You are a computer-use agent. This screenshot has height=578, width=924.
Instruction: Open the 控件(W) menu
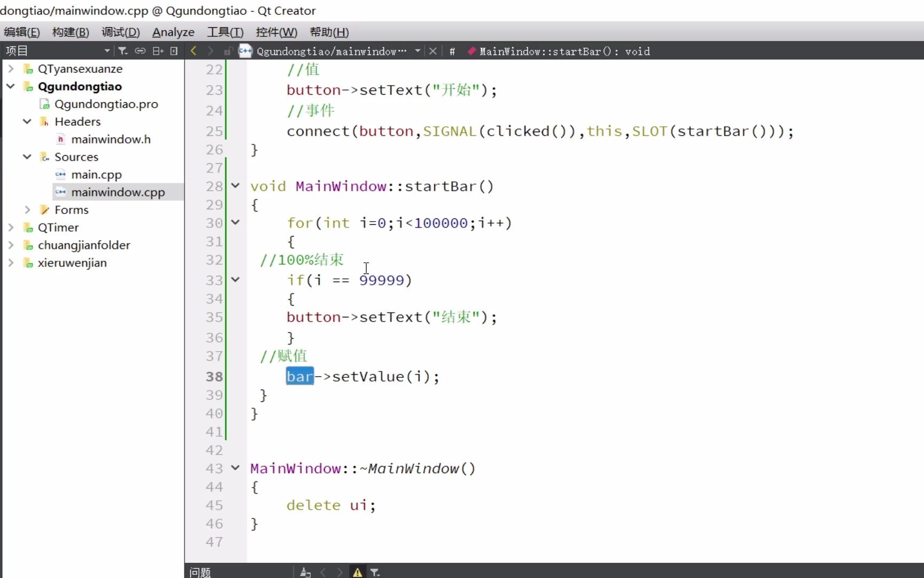pyautogui.click(x=276, y=32)
